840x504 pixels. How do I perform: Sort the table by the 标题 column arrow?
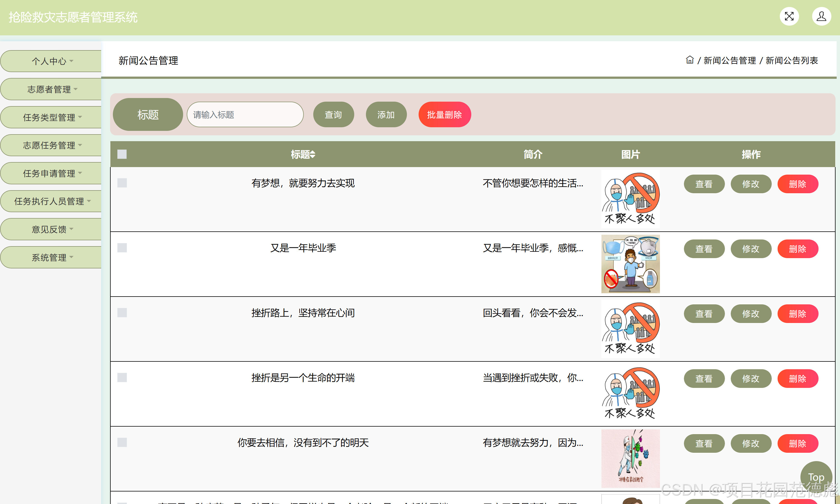tap(313, 154)
